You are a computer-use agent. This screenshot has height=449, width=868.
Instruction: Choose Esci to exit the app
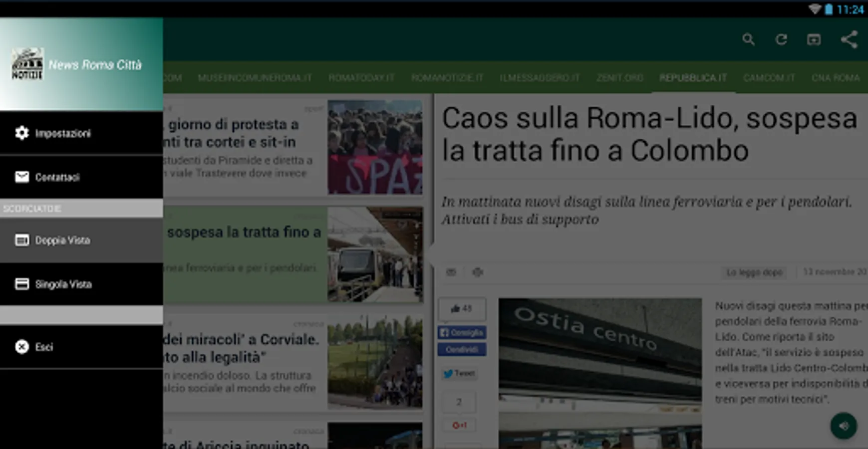click(x=81, y=347)
